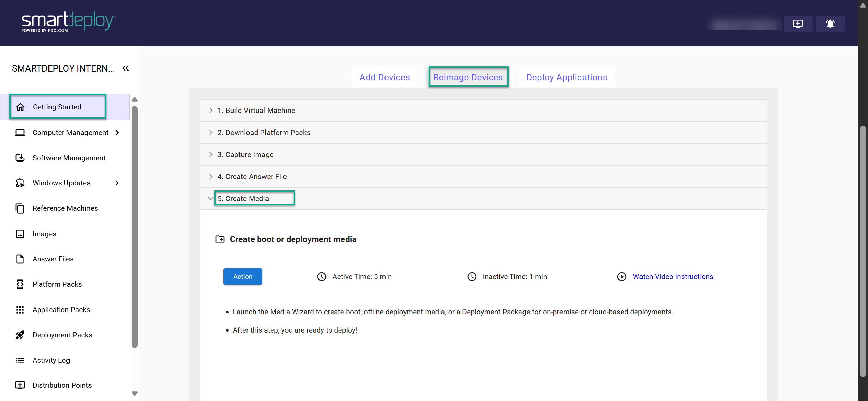The width and height of the screenshot is (868, 401).
Task: Open Platform Packs from the sidebar
Action: coord(57,284)
